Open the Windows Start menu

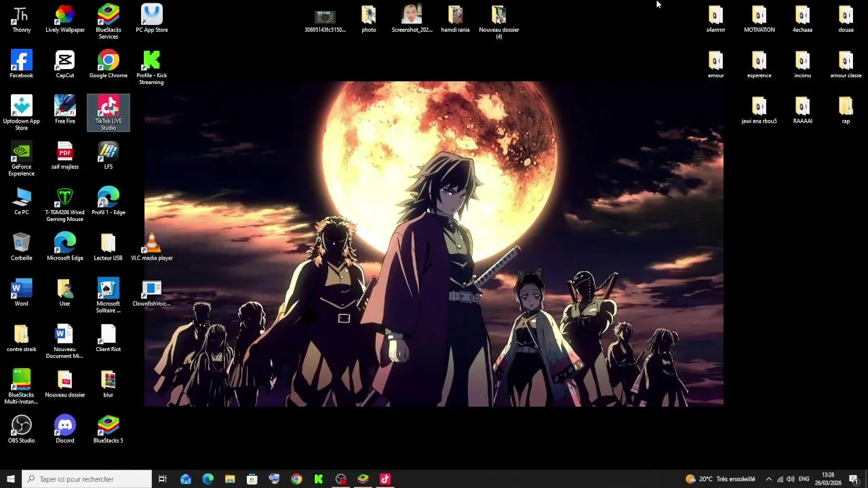coord(10,479)
